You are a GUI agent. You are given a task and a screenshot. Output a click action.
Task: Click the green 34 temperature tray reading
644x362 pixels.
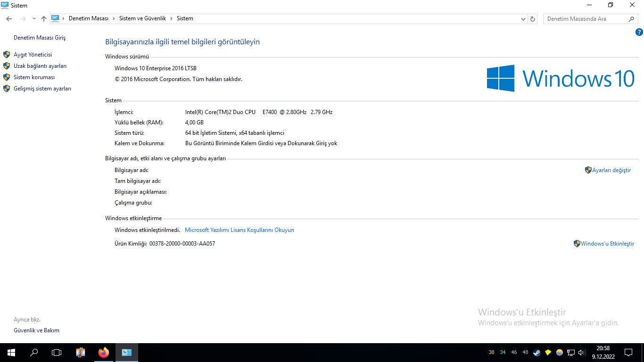[503, 353]
